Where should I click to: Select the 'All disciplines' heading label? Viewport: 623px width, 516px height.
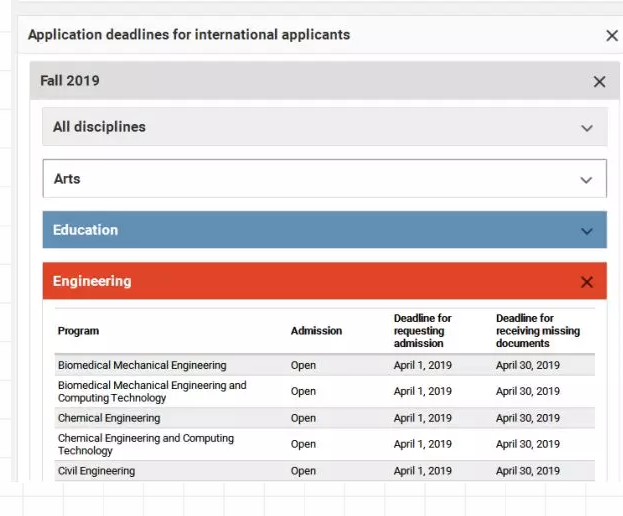click(99, 127)
